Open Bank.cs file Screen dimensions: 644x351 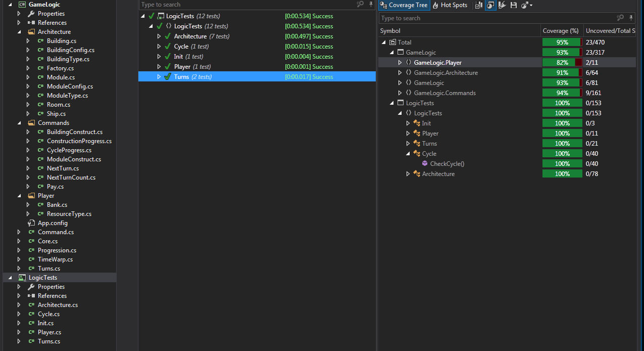57,205
